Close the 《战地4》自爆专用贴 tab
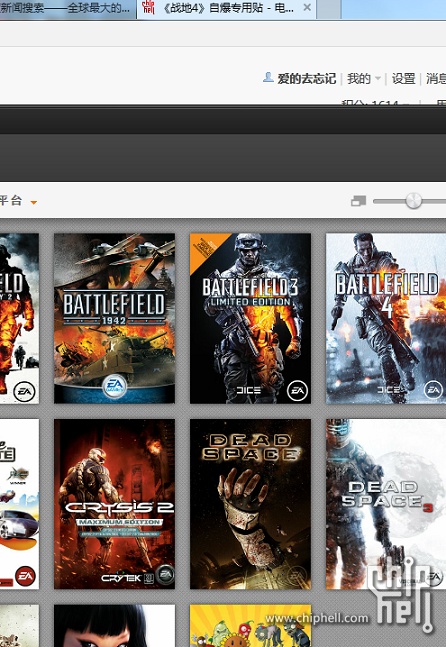Image resolution: width=446 pixels, height=647 pixels. 307,7
